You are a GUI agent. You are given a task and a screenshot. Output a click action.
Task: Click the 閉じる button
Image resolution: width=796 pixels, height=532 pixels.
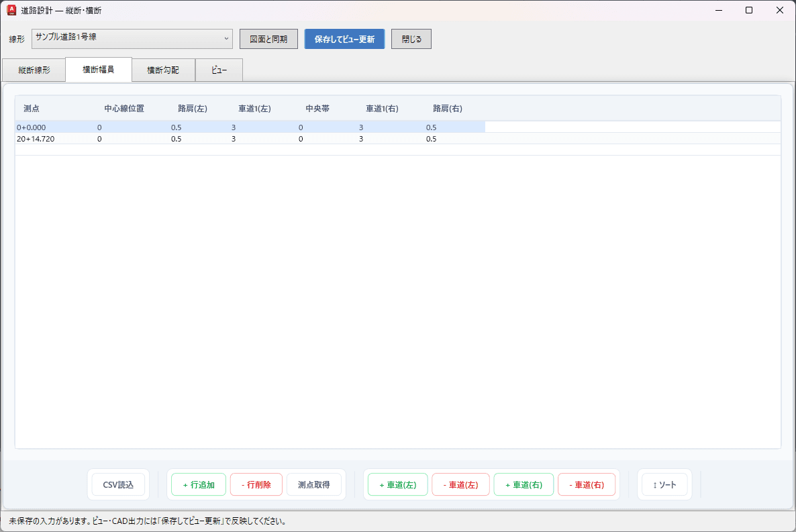(411, 39)
